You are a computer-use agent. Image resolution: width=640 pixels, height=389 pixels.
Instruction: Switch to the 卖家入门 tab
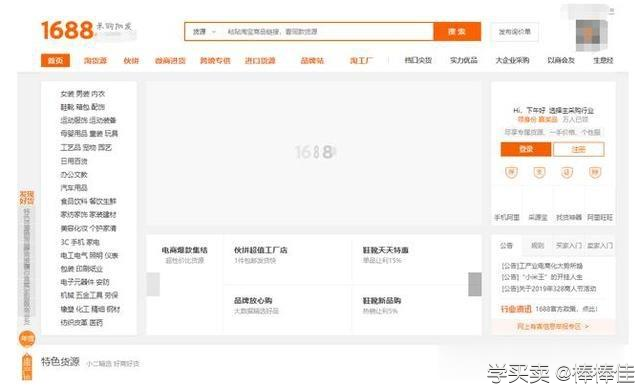point(600,245)
